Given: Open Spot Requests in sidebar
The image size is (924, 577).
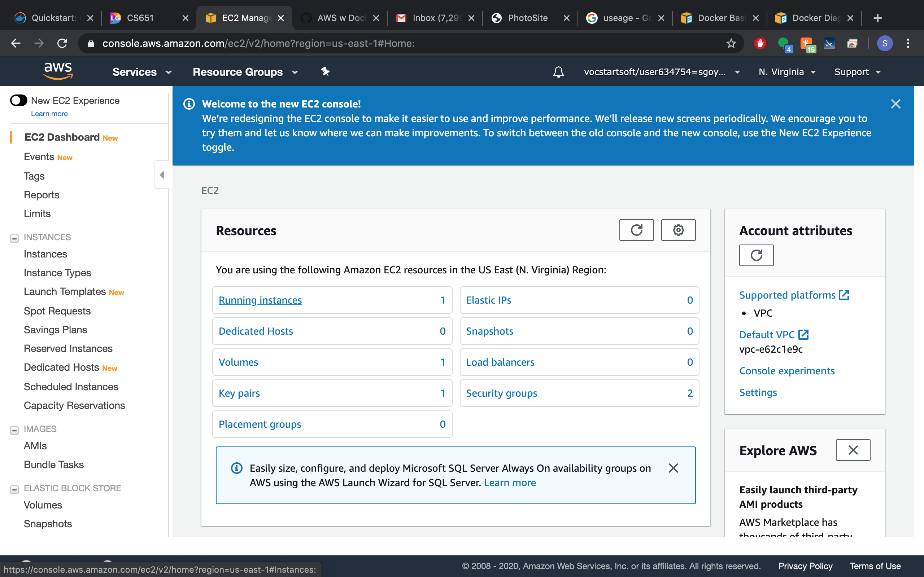Looking at the screenshot, I should tap(57, 311).
